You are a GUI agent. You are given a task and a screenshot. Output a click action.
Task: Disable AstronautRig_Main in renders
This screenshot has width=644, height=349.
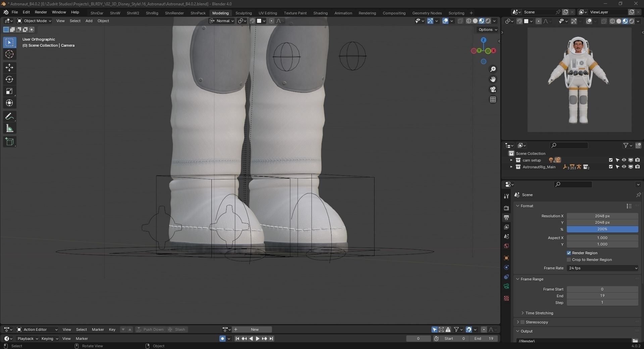click(637, 167)
